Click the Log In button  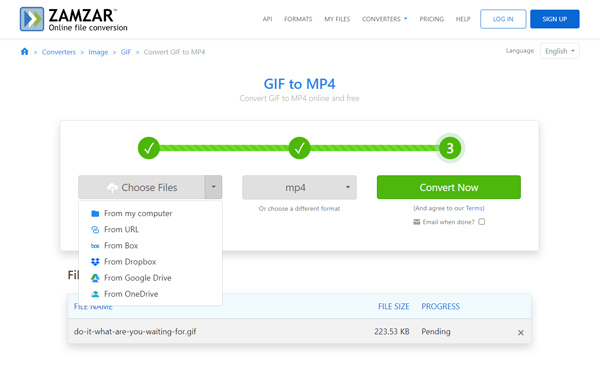click(x=503, y=19)
